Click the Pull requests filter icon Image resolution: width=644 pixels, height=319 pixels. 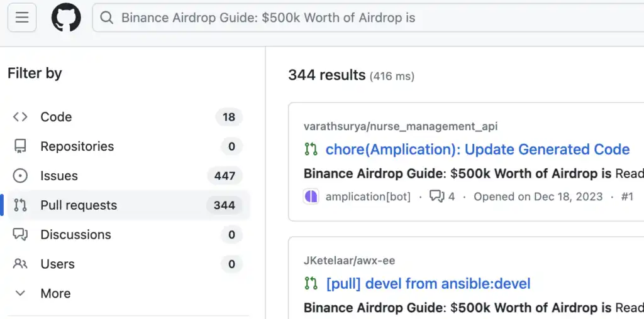(20, 205)
